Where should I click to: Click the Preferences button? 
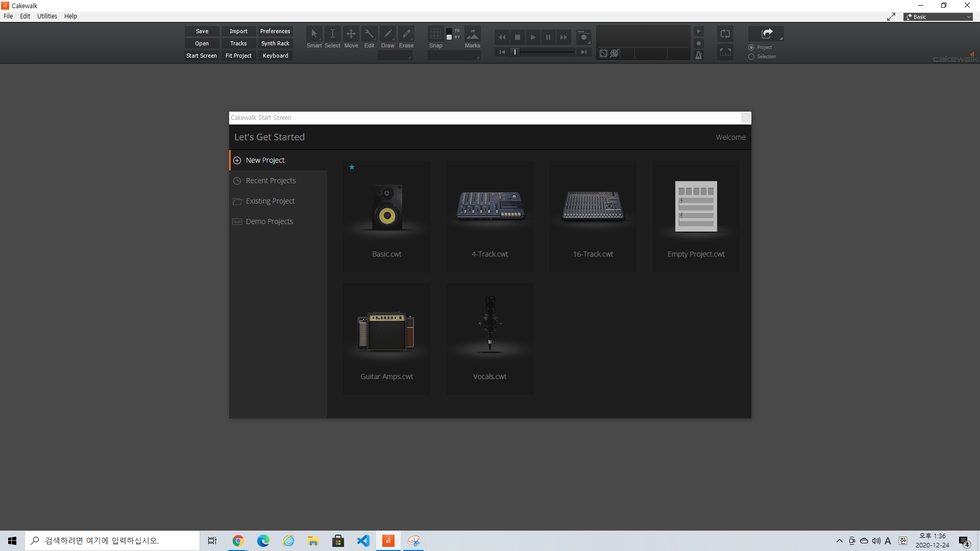(275, 31)
